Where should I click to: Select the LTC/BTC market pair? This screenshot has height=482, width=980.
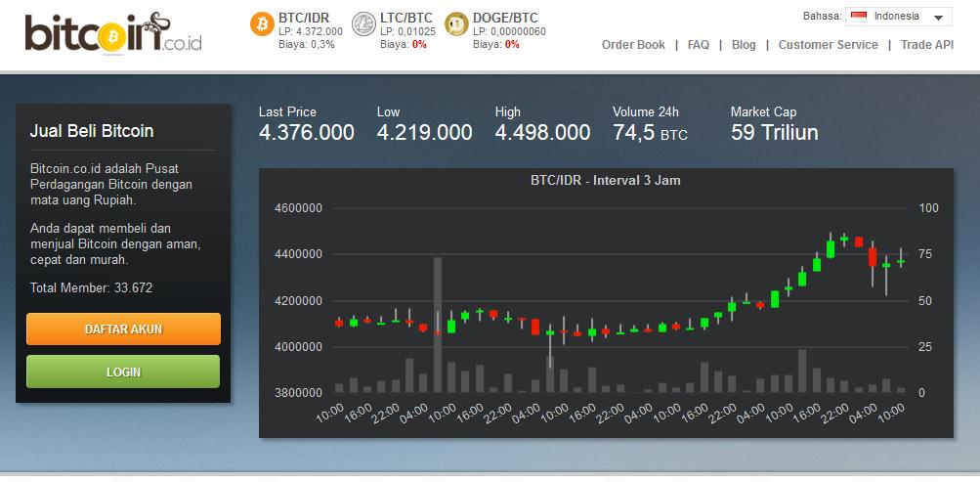[406, 18]
